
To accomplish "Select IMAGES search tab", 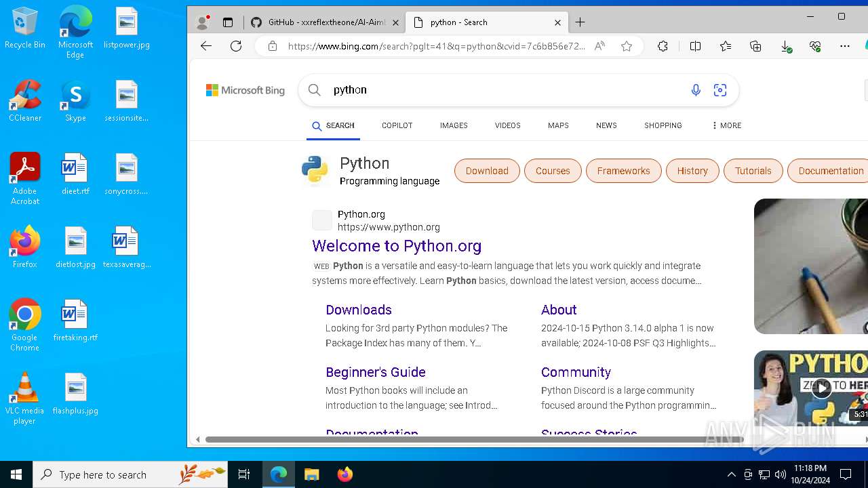I will coord(454,125).
